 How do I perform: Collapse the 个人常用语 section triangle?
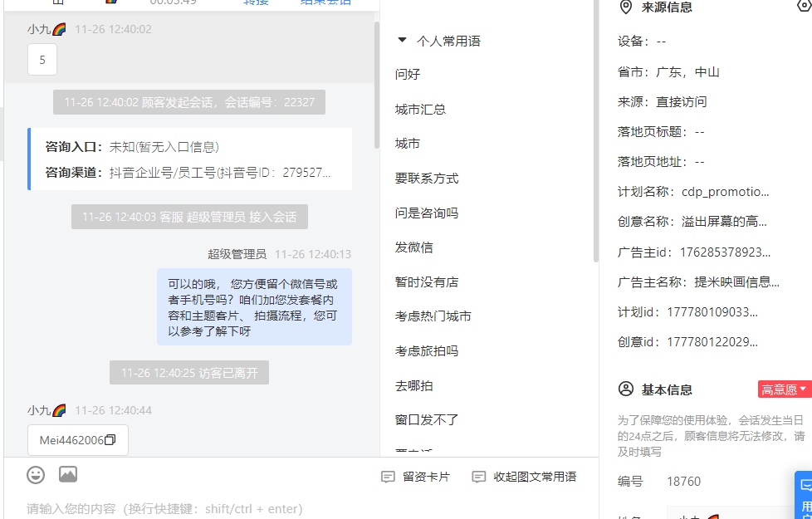402,40
